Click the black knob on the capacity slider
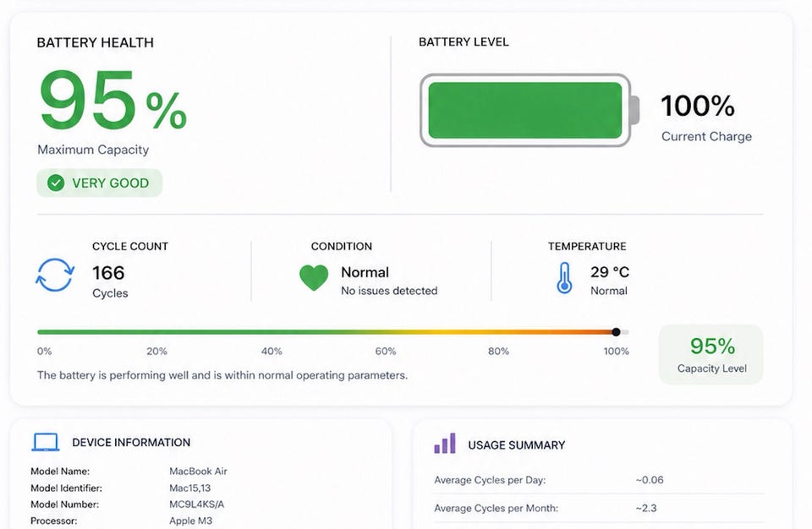812x529 pixels. coord(616,332)
